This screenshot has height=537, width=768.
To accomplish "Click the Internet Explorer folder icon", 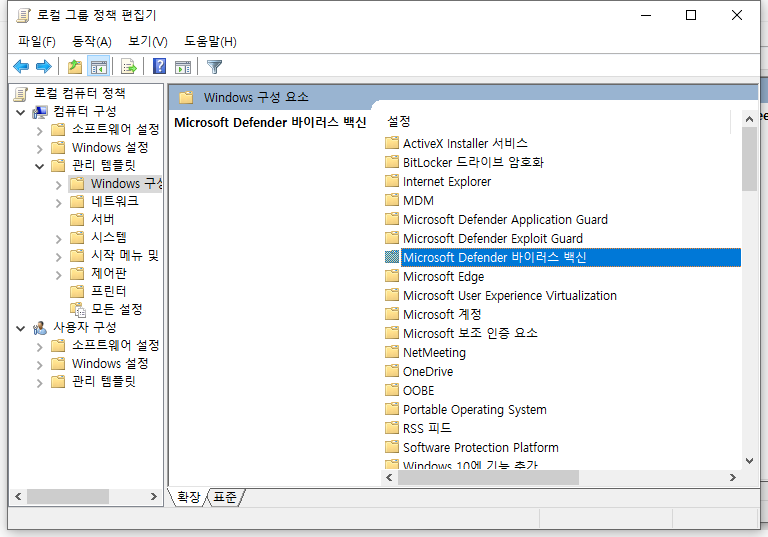I will 392,181.
